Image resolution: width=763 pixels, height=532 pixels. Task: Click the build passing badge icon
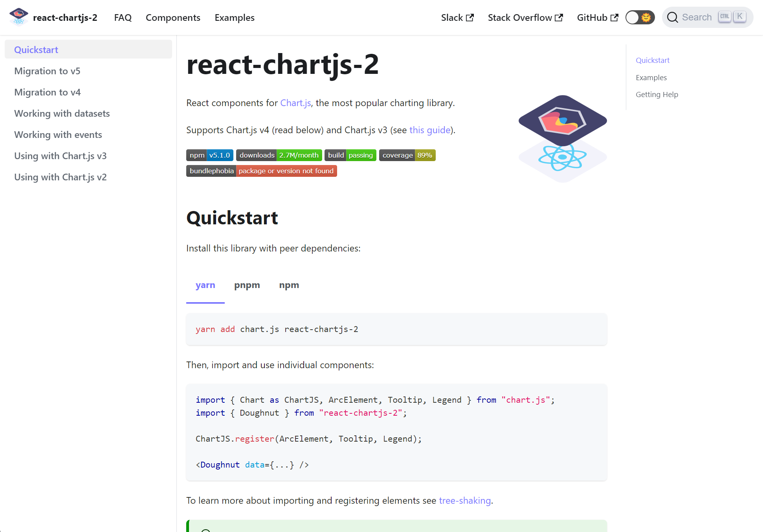(x=350, y=155)
